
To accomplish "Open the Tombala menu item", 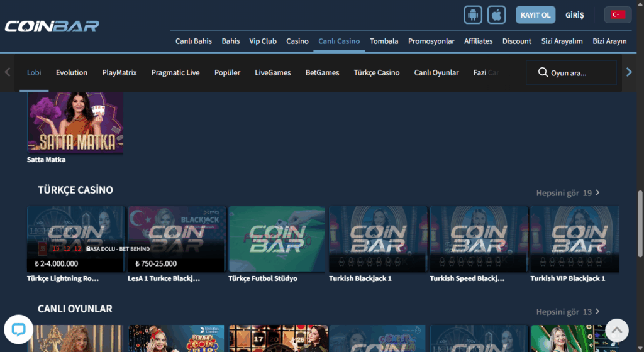I will point(384,41).
